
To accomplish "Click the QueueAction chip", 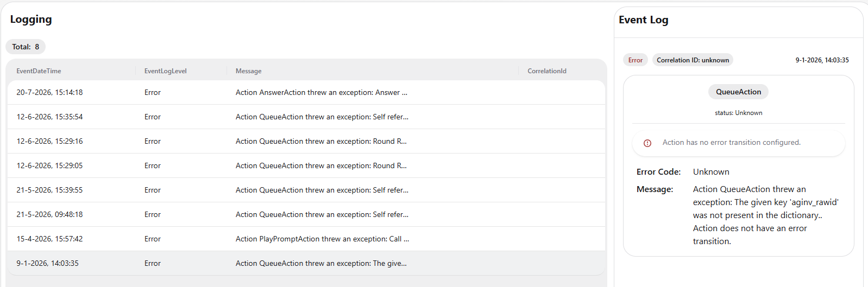I will pyautogui.click(x=738, y=92).
